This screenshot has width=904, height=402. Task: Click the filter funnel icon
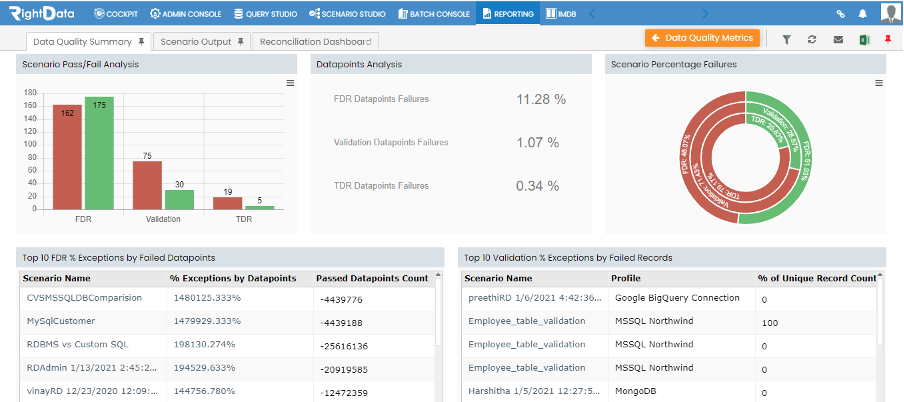coord(786,40)
